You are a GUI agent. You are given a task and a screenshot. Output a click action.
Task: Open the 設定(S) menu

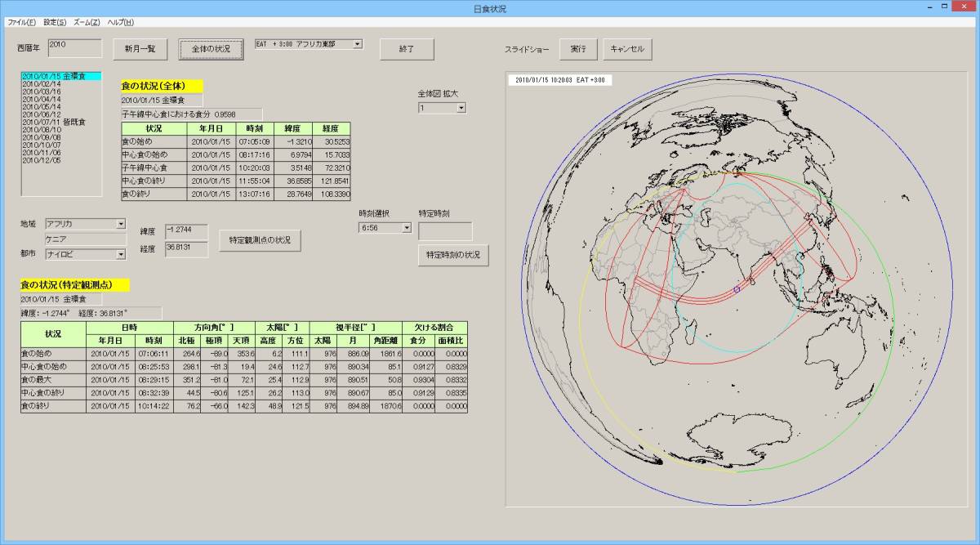pyautogui.click(x=55, y=22)
